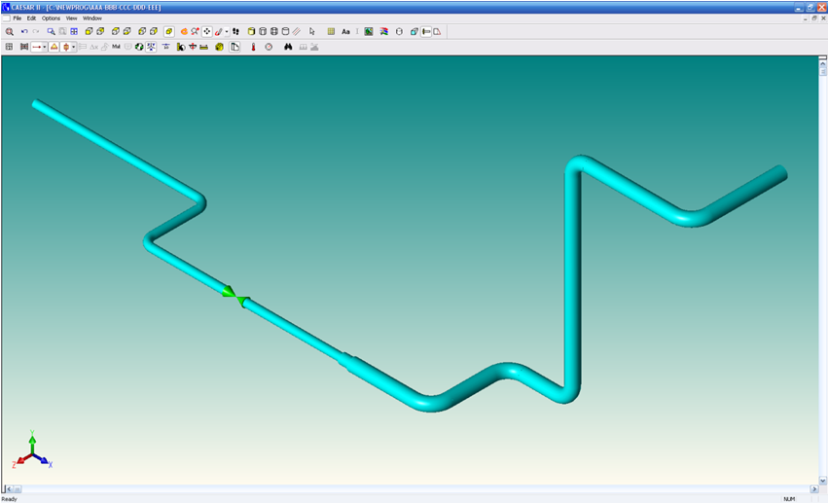Click the cyan box view icon
This screenshot has height=504, width=829.
[414, 32]
